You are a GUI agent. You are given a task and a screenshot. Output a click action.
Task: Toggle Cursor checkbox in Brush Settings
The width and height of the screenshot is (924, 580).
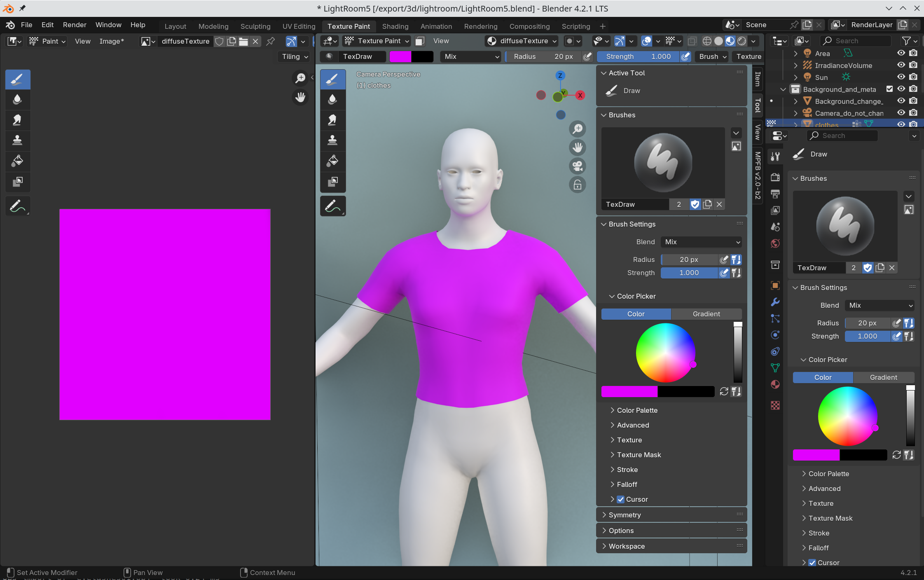click(620, 498)
